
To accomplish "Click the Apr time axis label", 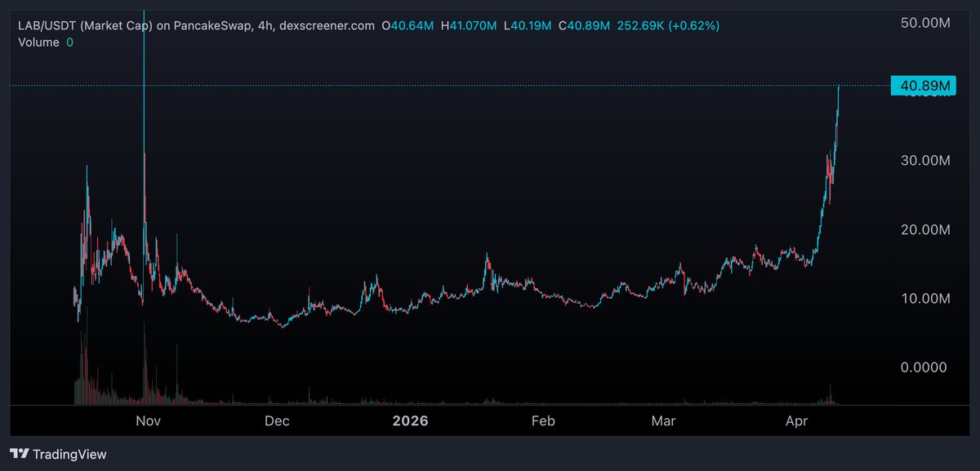I will (x=795, y=421).
